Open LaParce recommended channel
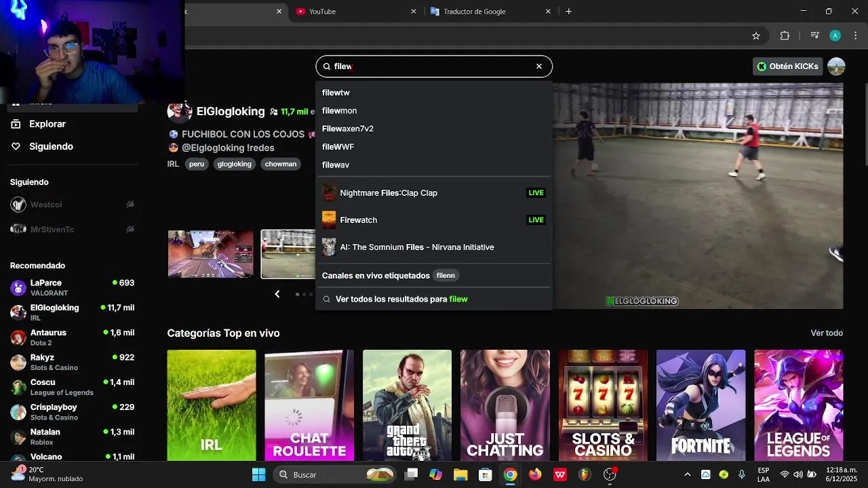 coord(71,287)
